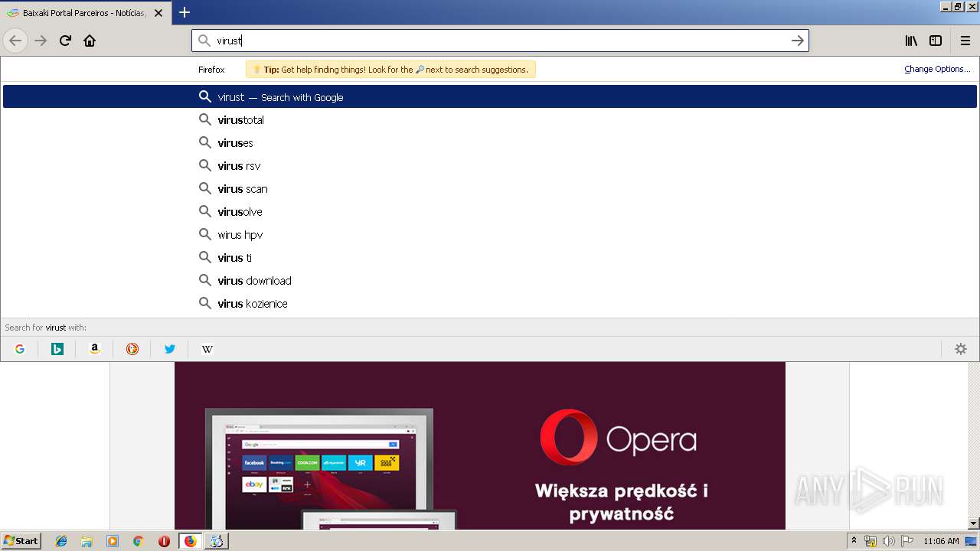Search with the DuckDuckGo engine icon
The width and height of the screenshot is (980, 551).
pos(132,349)
